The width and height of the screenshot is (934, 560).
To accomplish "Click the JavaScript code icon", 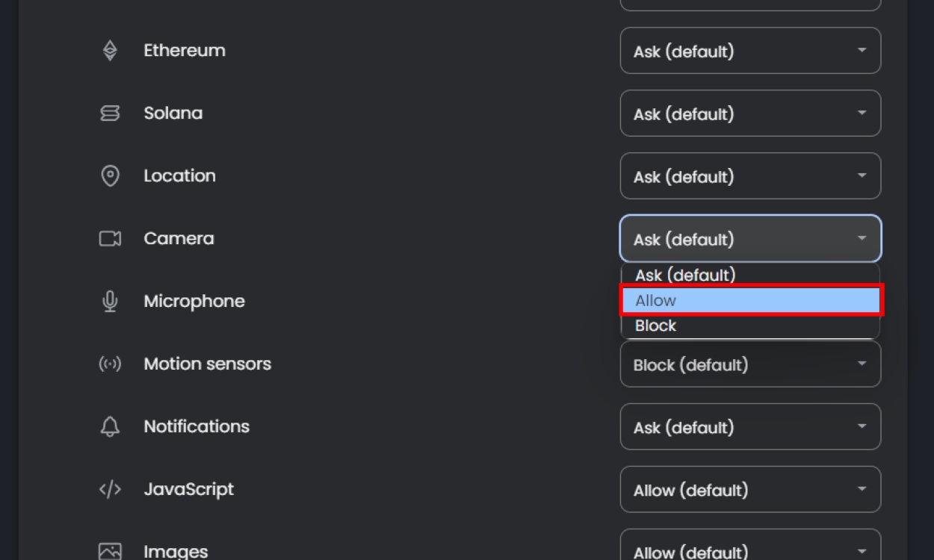I will click(x=110, y=490).
